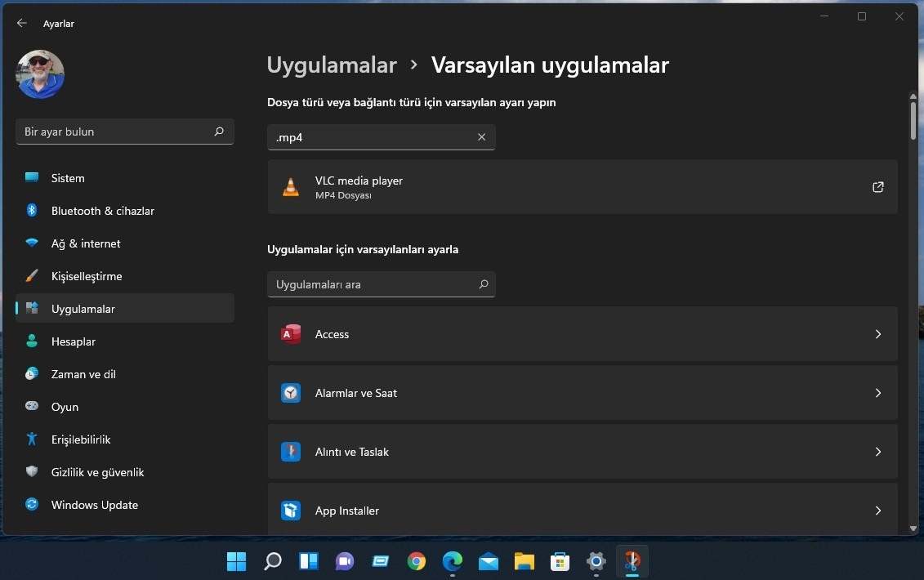The height and width of the screenshot is (580, 924).
Task: Click the App Installer icon
Action: point(291,511)
